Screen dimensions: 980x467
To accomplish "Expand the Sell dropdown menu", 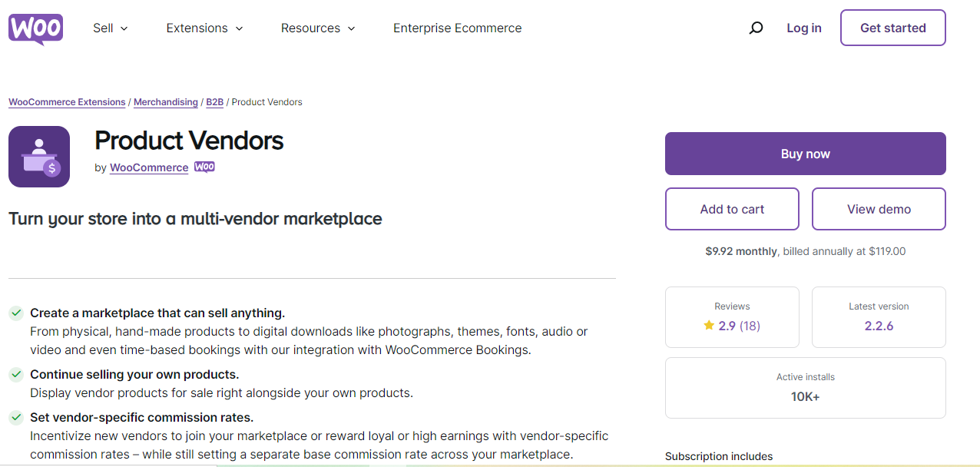I will [111, 28].
